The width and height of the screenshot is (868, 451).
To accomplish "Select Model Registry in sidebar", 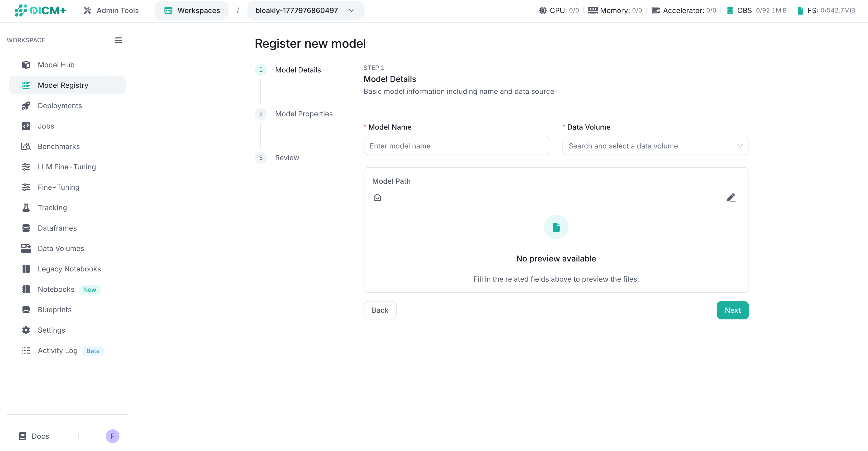I will click(x=67, y=85).
